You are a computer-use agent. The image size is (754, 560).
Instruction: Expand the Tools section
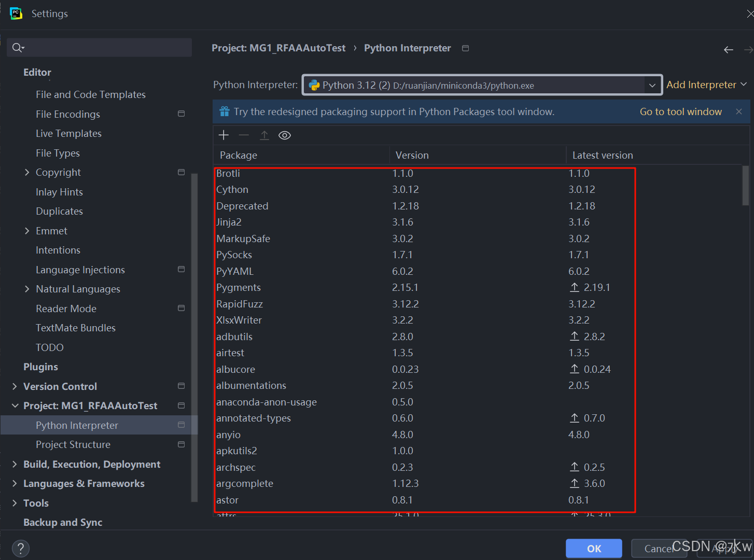15,503
